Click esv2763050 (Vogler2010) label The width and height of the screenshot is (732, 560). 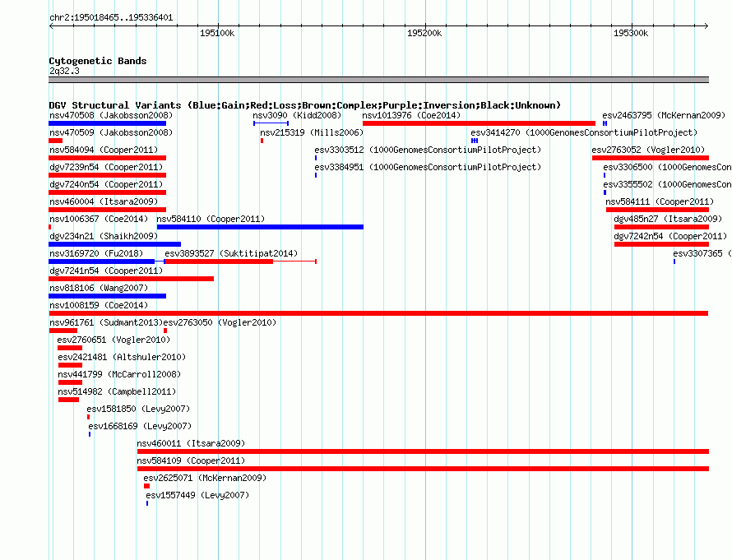pos(220,322)
